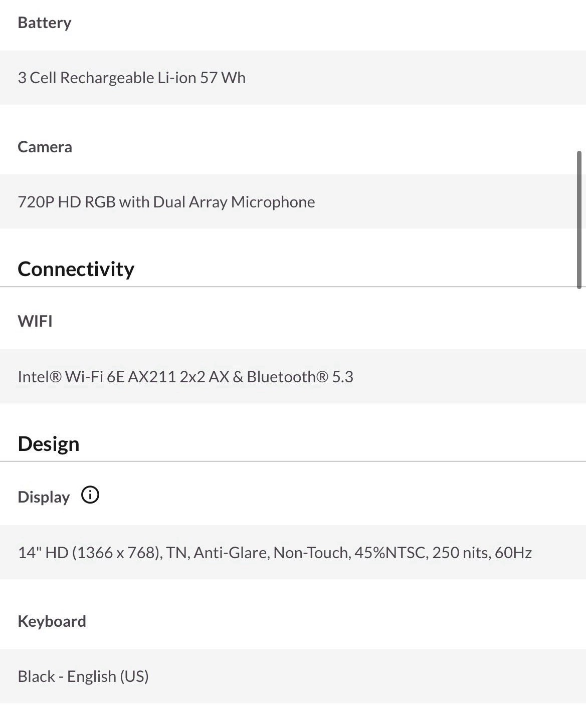Select the Battery spec label
Screen dimensions: 586x728
click(x=45, y=23)
